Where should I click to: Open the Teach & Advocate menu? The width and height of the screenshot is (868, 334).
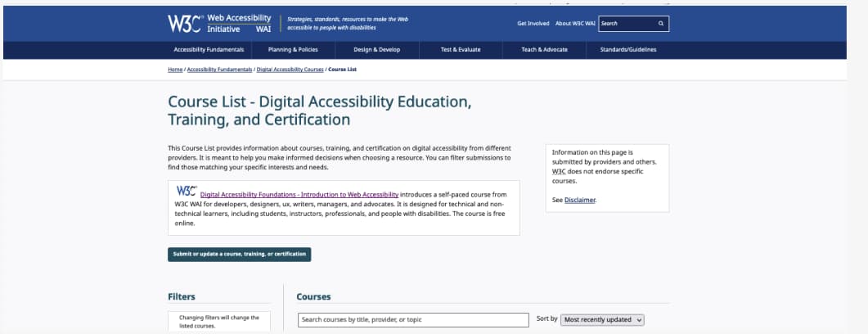click(x=544, y=50)
